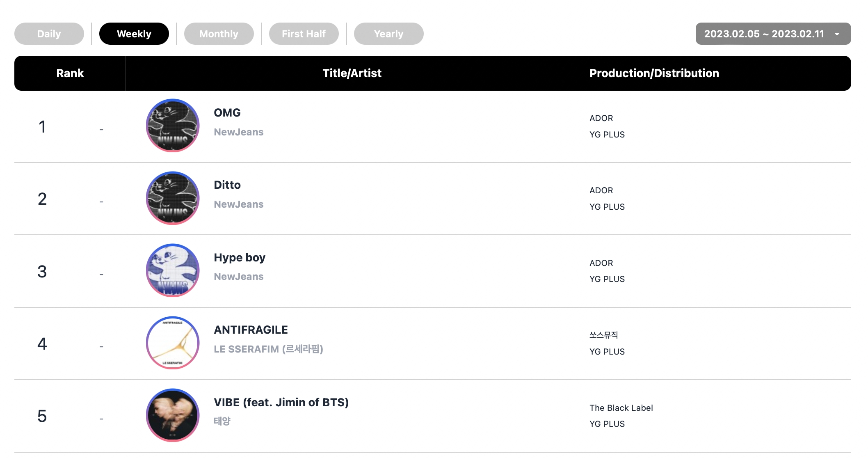Open the OMG album cover thumbnail
Image resolution: width=868 pixels, height=458 pixels.
coord(173,126)
